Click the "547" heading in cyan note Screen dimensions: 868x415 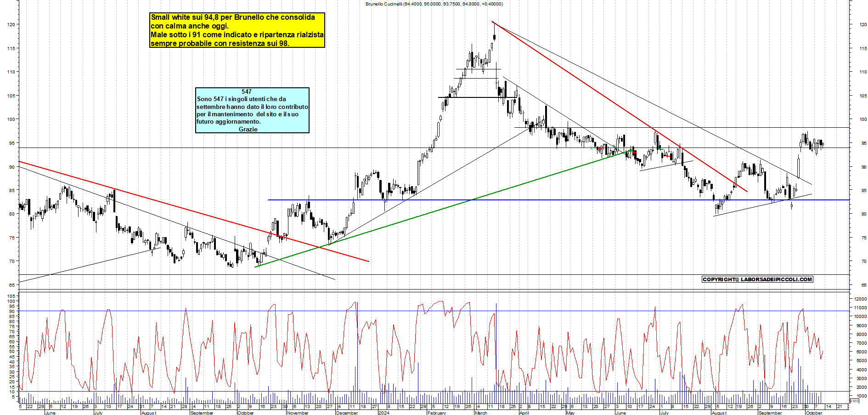247,91
